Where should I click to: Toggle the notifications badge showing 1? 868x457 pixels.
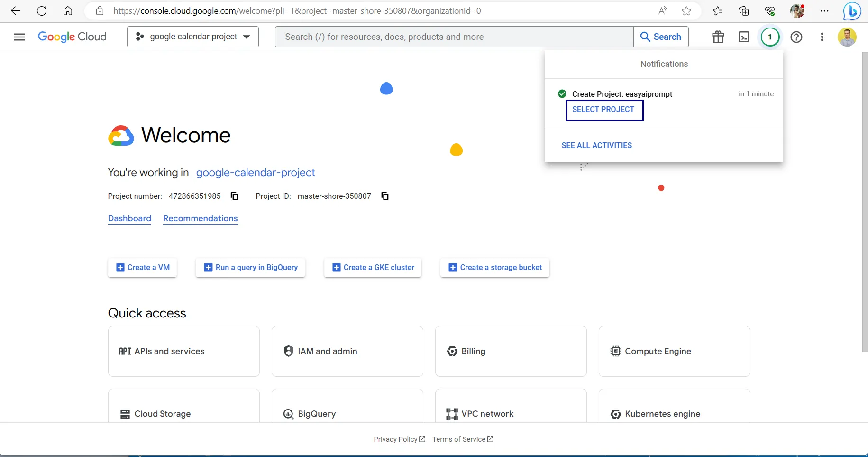coord(770,37)
